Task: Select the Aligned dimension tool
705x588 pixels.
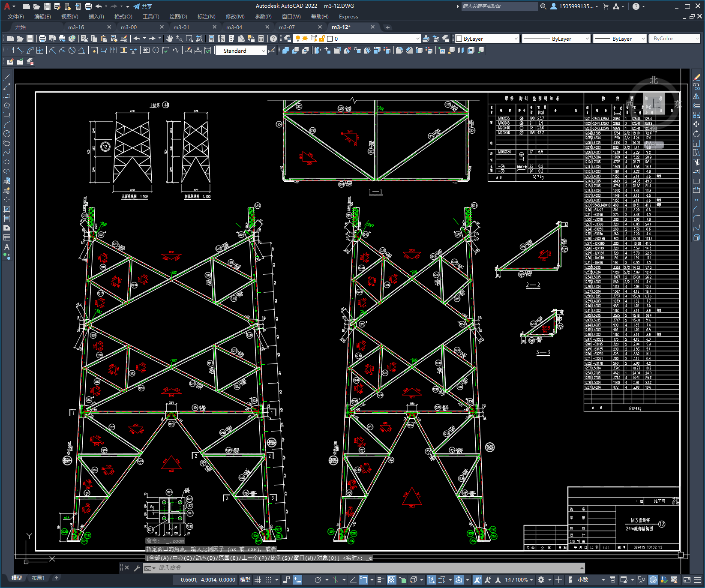Action: coord(20,50)
